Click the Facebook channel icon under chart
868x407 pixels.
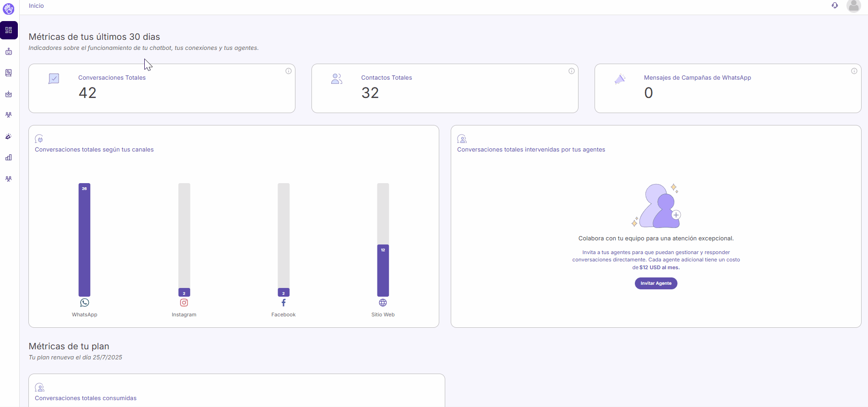pos(284,303)
